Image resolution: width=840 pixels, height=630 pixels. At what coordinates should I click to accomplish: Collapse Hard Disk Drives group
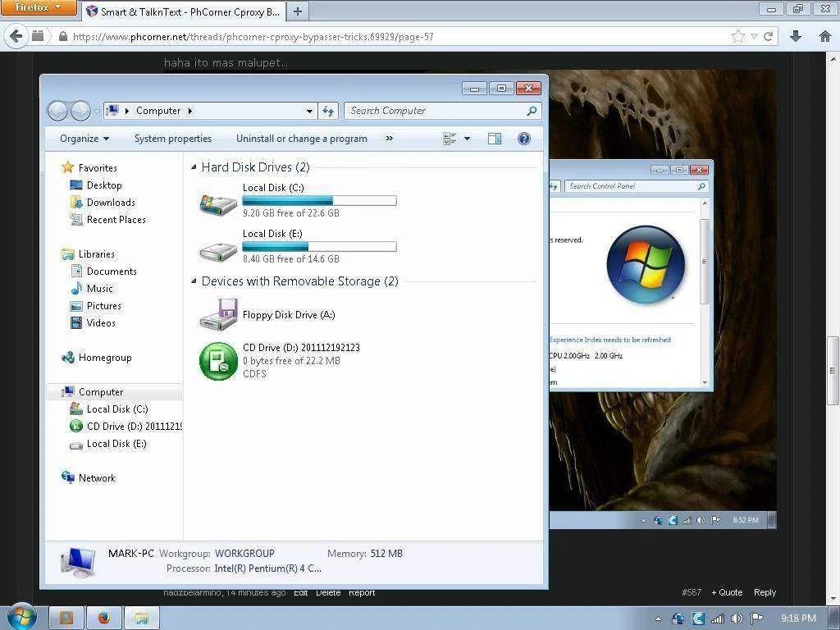[194, 167]
